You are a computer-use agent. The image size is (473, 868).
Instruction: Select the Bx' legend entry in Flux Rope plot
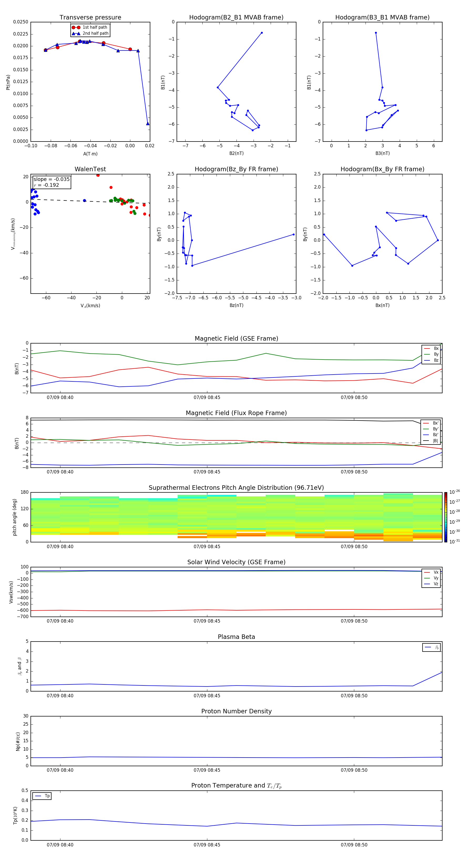pyautogui.click(x=431, y=423)
